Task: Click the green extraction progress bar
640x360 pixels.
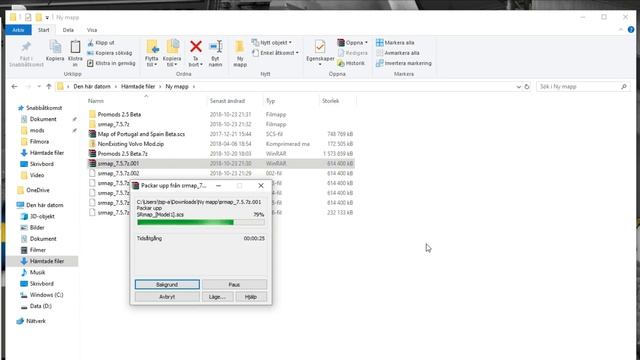Action: click(x=201, y=222)
